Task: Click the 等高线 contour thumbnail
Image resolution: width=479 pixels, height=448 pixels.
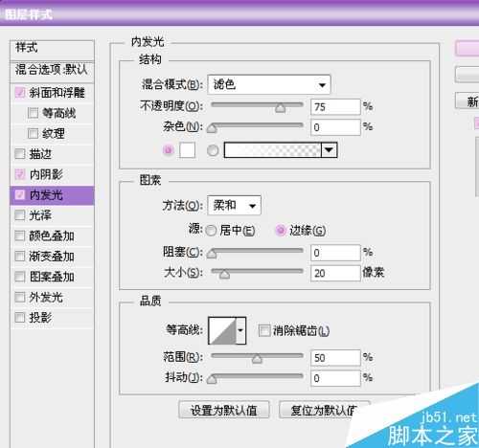Action: pos(222,330)
